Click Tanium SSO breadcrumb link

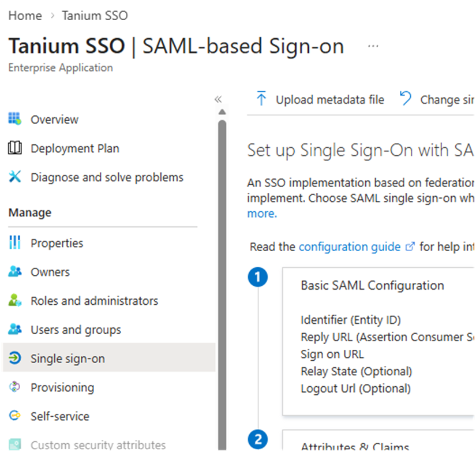tap(95, 16)
